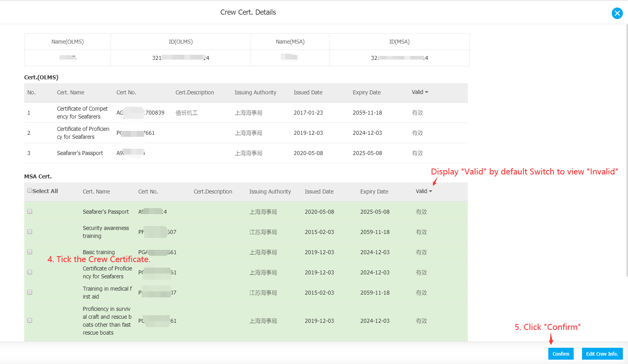
Task: Tick the Training in medical first aid checkbox
Action: (x=30, y=293)
